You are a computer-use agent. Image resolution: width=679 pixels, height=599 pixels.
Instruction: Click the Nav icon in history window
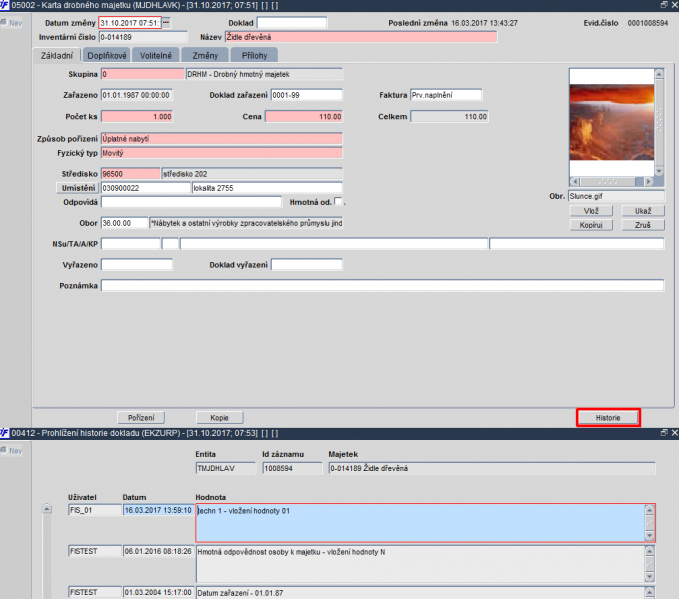11,450
